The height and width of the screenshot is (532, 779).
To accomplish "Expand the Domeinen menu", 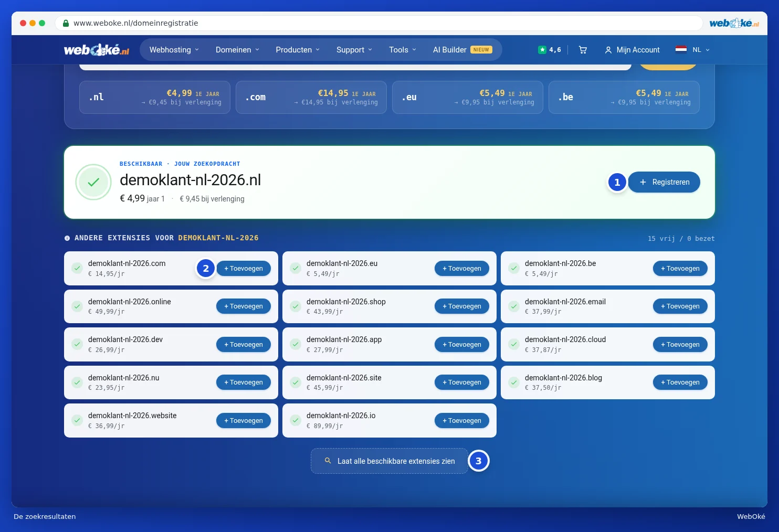I will click(237, 50).
